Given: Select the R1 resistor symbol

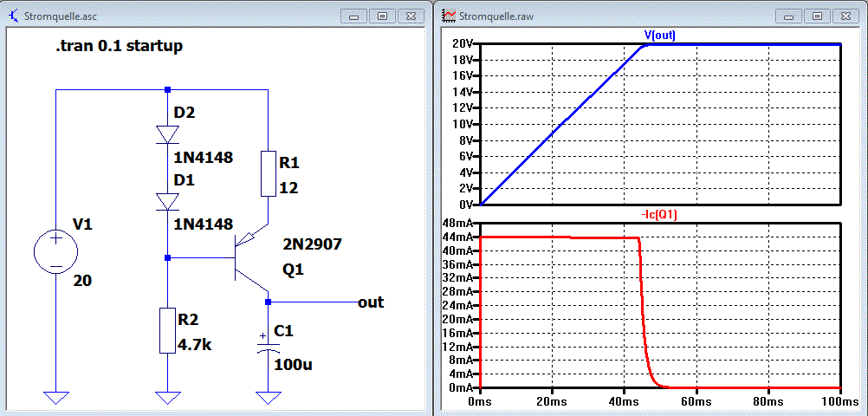Looking at the screenshot, I should point(268,173).
